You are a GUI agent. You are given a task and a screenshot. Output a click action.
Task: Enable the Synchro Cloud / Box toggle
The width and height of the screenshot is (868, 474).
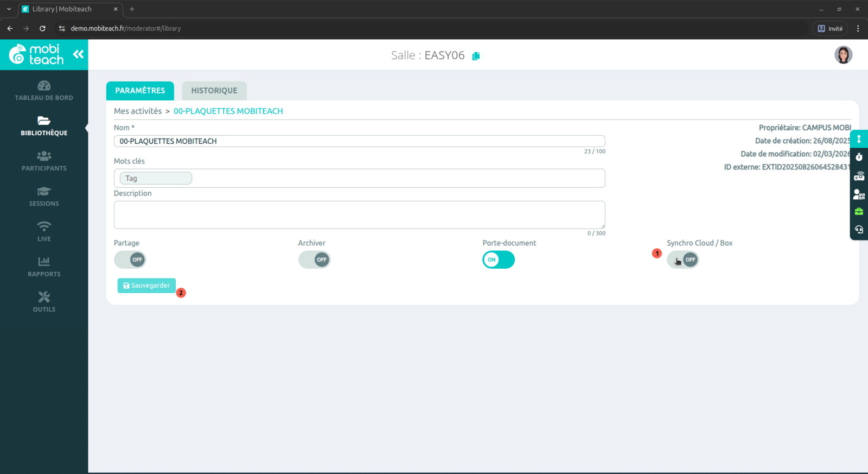pyautogui.click(x=683, y=260)
